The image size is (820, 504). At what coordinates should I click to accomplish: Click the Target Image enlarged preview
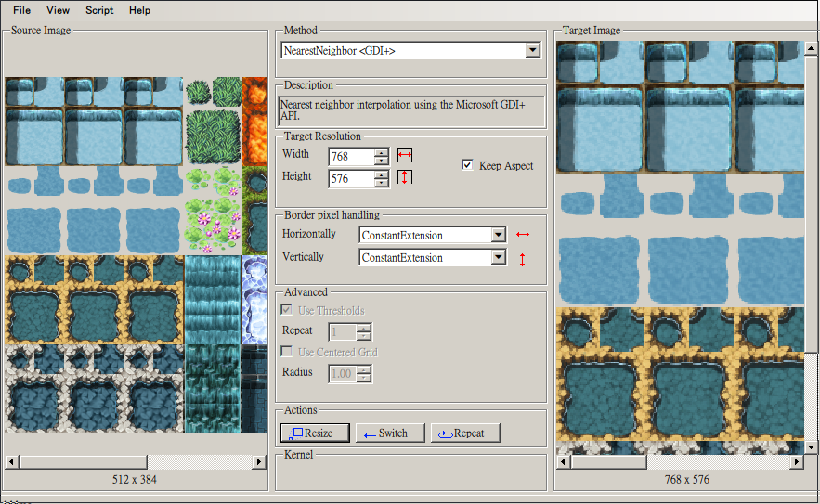pyautogui.click(x=681, y=248)
